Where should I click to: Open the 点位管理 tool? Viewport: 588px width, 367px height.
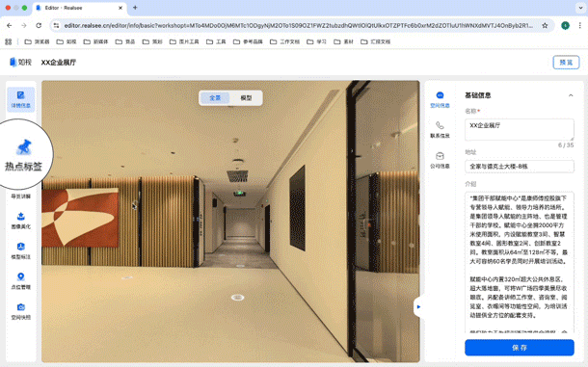(x=21, y=280)
